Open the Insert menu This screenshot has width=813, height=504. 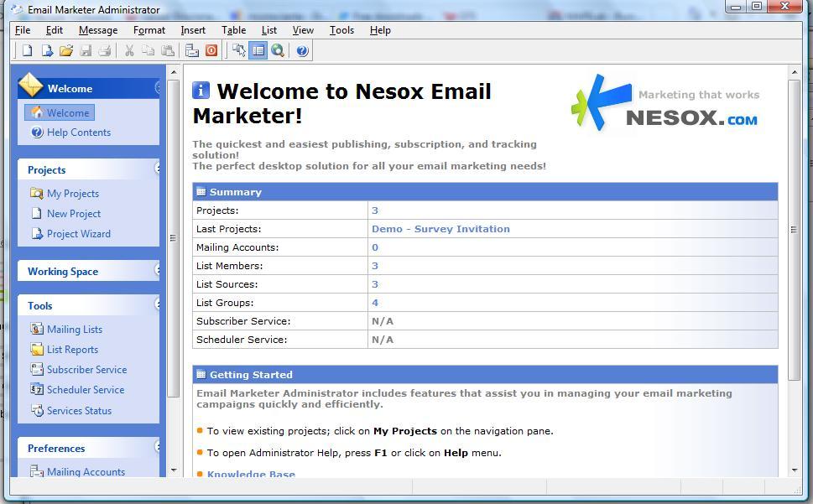(x=193, y=30)
